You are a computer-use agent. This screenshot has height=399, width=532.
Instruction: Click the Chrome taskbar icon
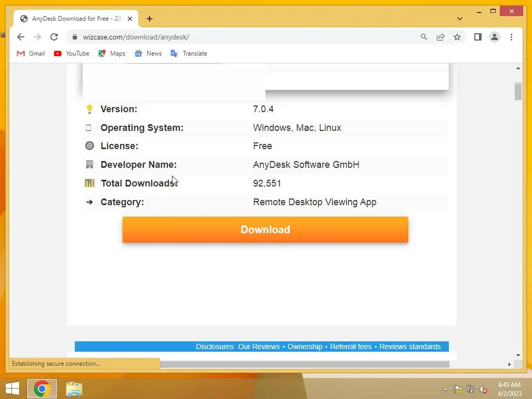(42, 389)
